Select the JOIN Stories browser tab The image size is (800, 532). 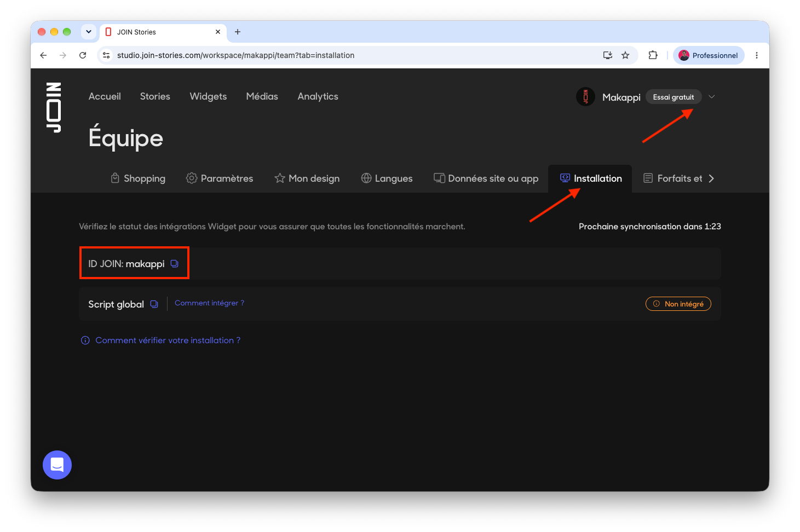(163, 32)
